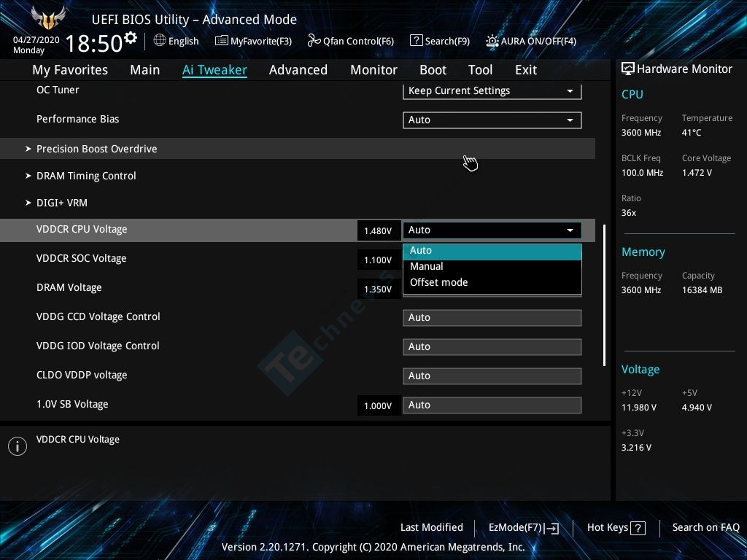Click the +12V 11.980 V reading
The height and width of the screenshot is (560, 747).
point(639,408)
